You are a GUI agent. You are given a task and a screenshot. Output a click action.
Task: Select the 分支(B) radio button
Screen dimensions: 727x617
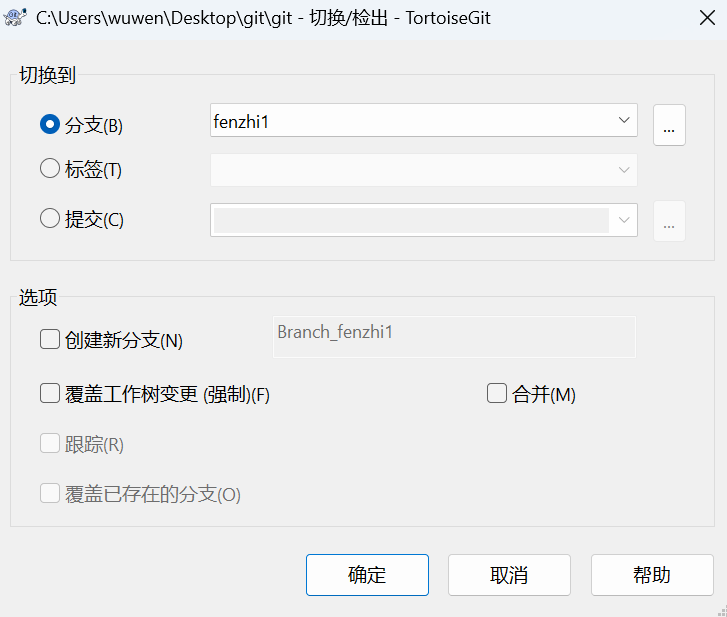click(x=50, y=124)
